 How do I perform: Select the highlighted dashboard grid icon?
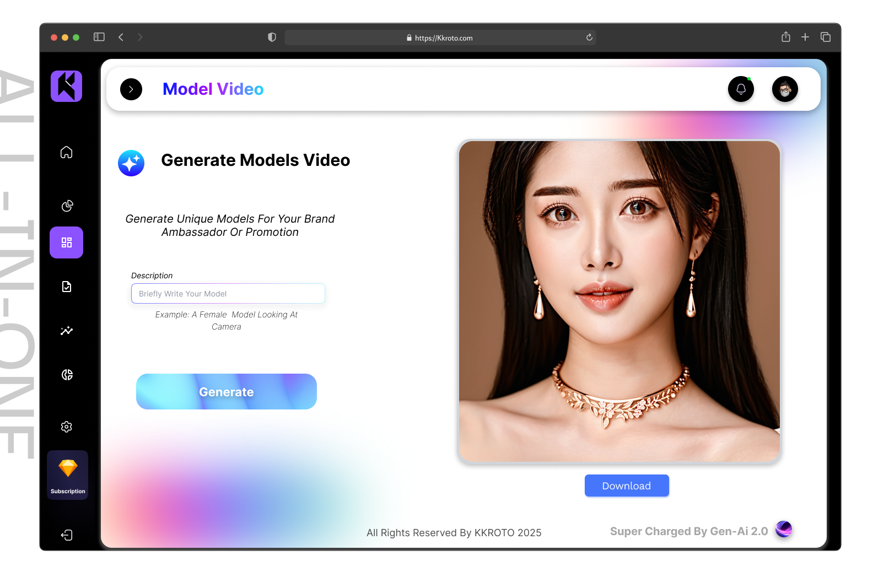click(x=67, y=242)
